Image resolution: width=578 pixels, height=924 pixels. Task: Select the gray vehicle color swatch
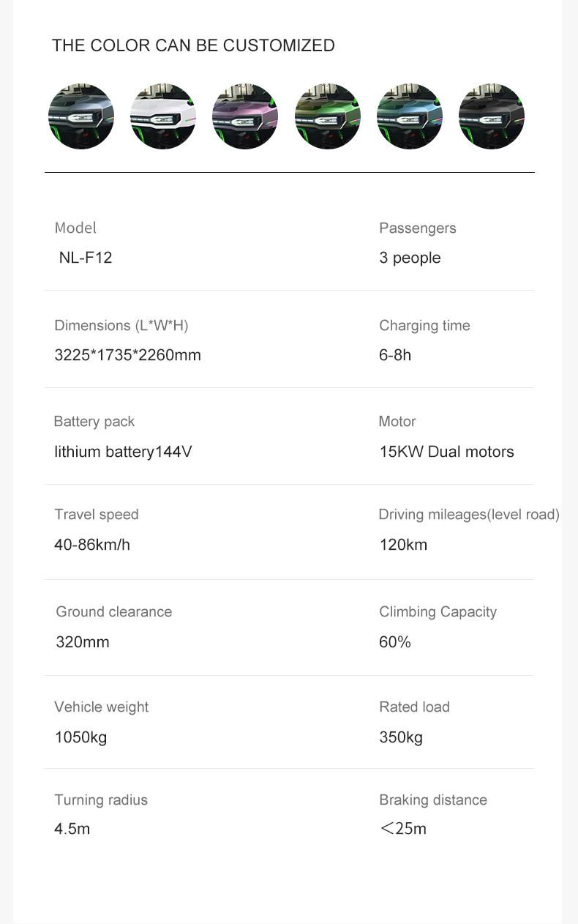click(x=81, y=117)
